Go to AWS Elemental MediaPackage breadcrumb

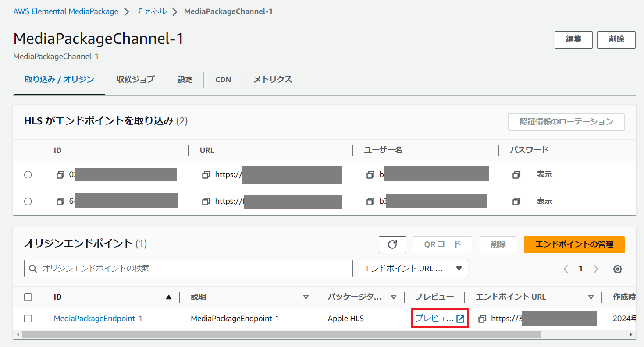click(x=66, y=11)
